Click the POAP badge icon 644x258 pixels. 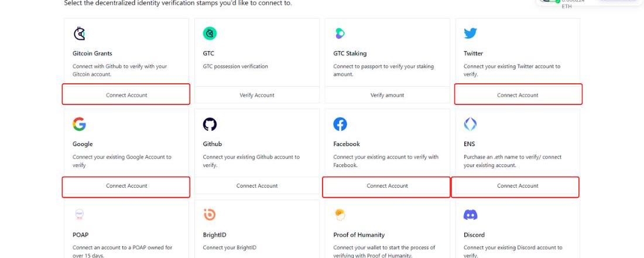pos(79,215)
